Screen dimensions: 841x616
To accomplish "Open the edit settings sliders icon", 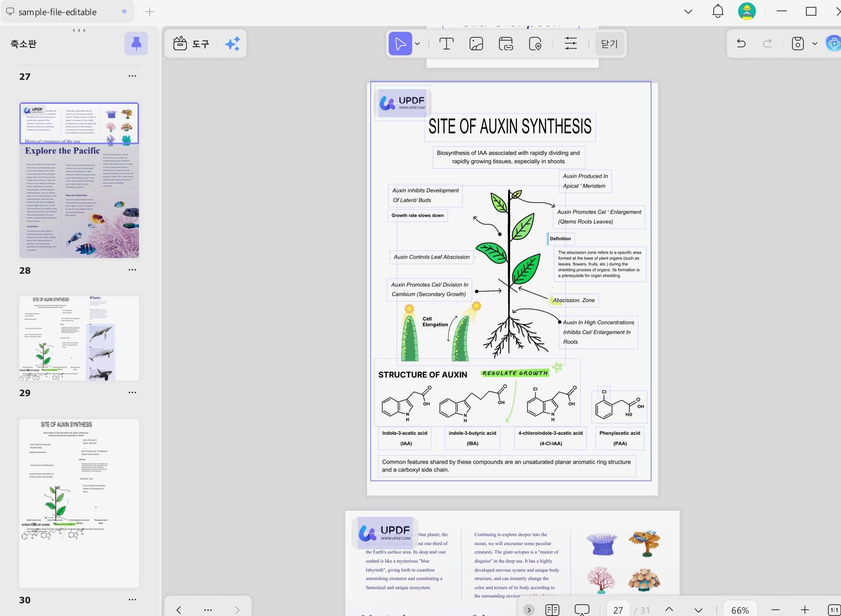I will (571, 44).
